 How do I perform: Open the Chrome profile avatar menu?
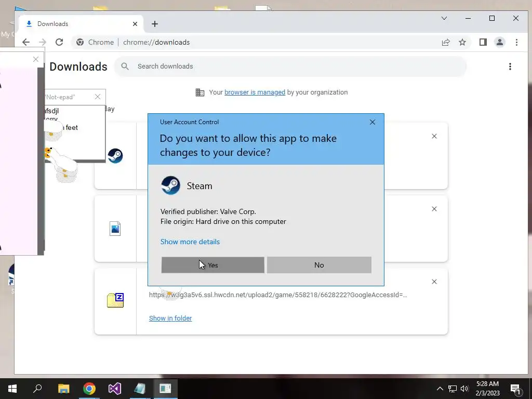(500, 42)
